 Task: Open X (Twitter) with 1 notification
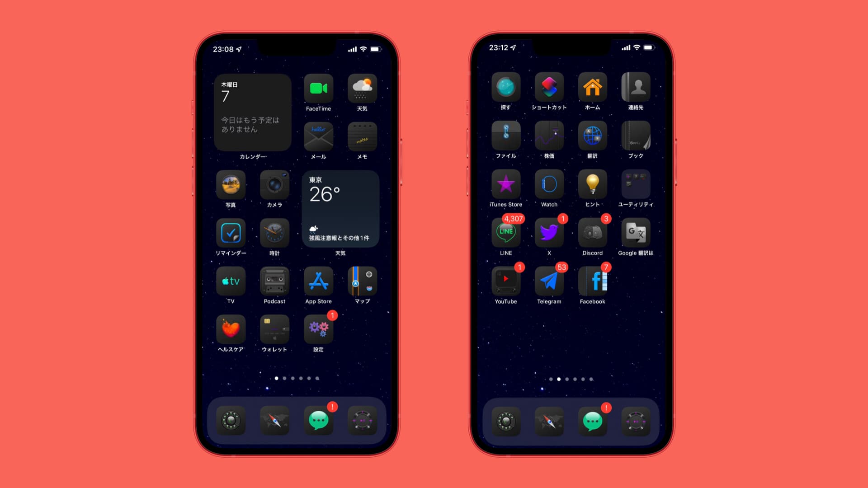pyautogui.click(x=549, y=233)
